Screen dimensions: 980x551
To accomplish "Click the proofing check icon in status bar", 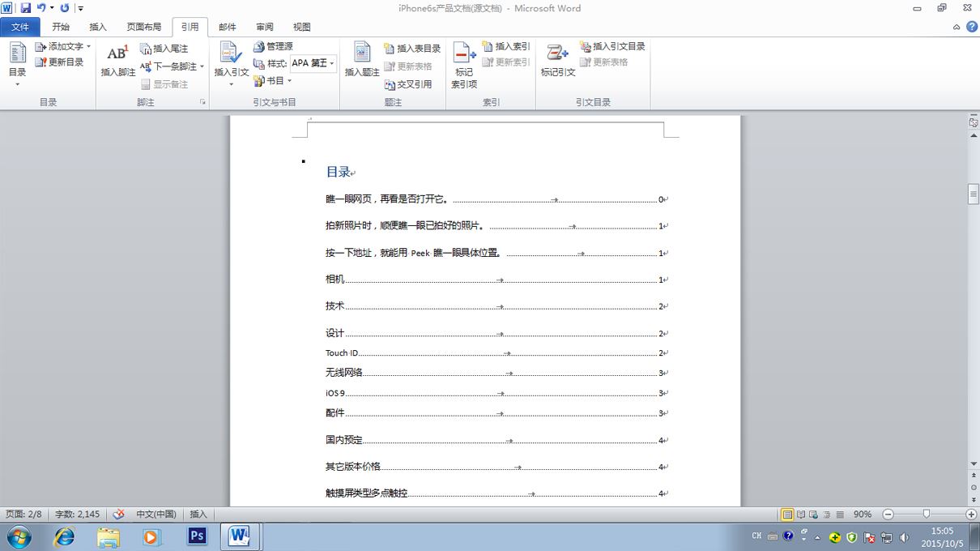I will (x=118, y=515).
